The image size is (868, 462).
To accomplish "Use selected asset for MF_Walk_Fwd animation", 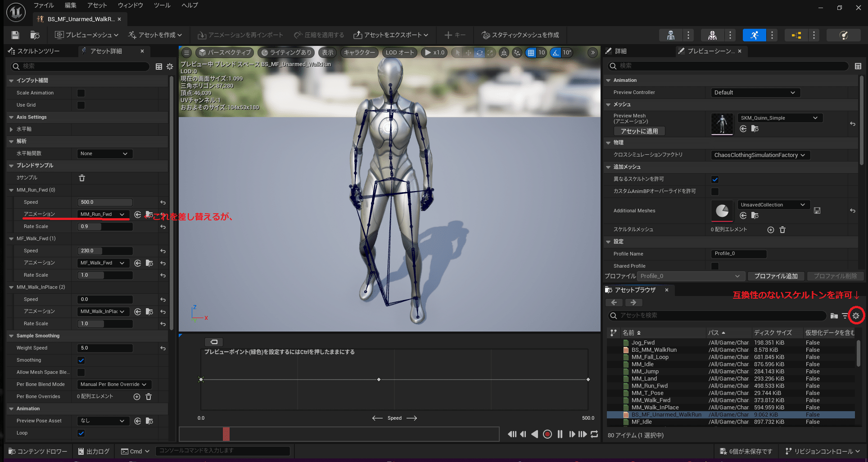I will [138, 263].
